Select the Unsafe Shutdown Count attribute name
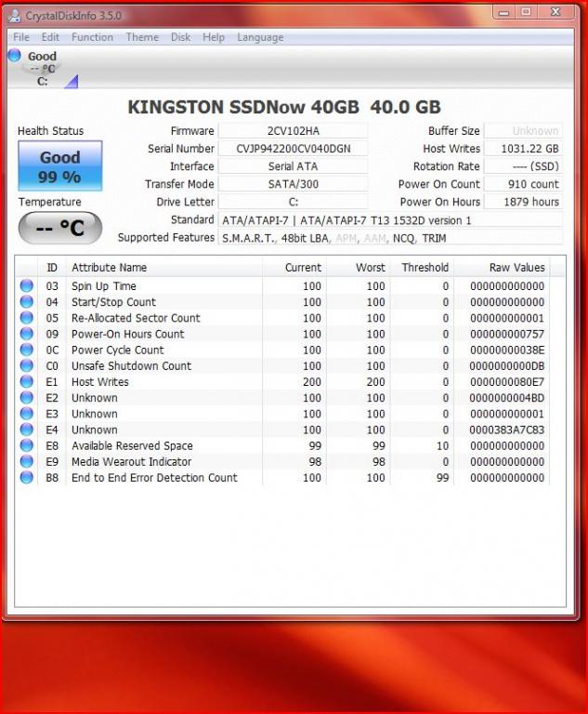588x714 pixels. [x=131, y=365]
